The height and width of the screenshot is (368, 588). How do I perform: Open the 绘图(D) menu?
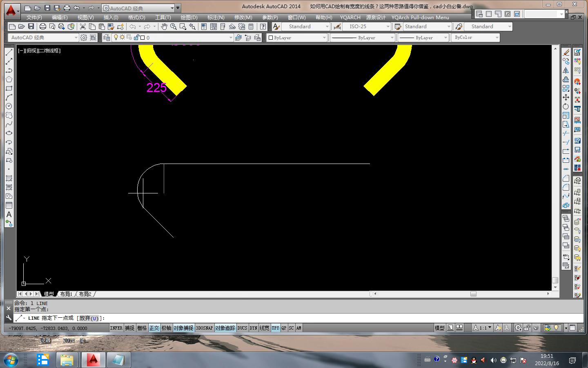189,18
